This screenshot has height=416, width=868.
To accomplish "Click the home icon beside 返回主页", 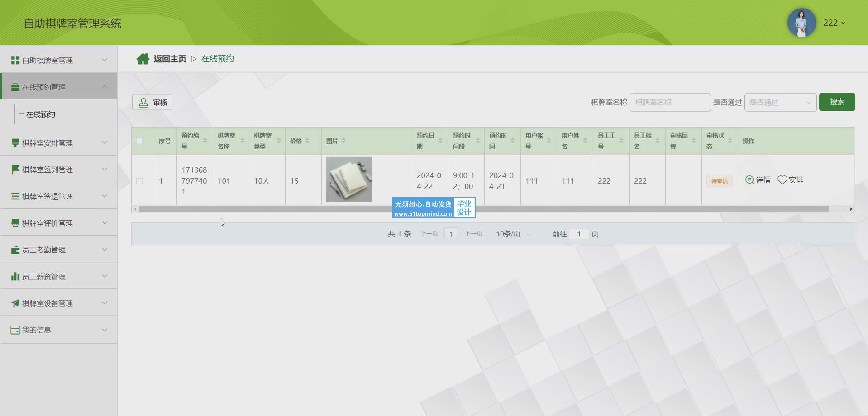I will pyautogui.click(x=143, y=59).
